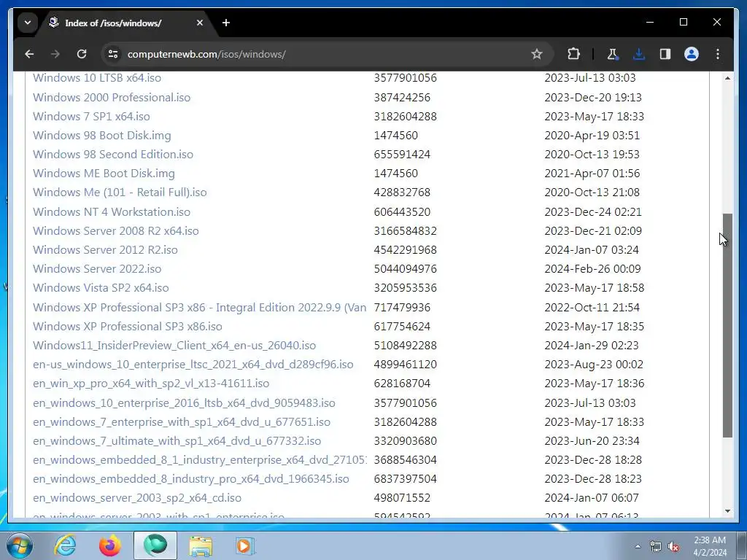Screen dimensions: 747x560
Task: Select the file size 6837397504
Action: coord(405,479)
